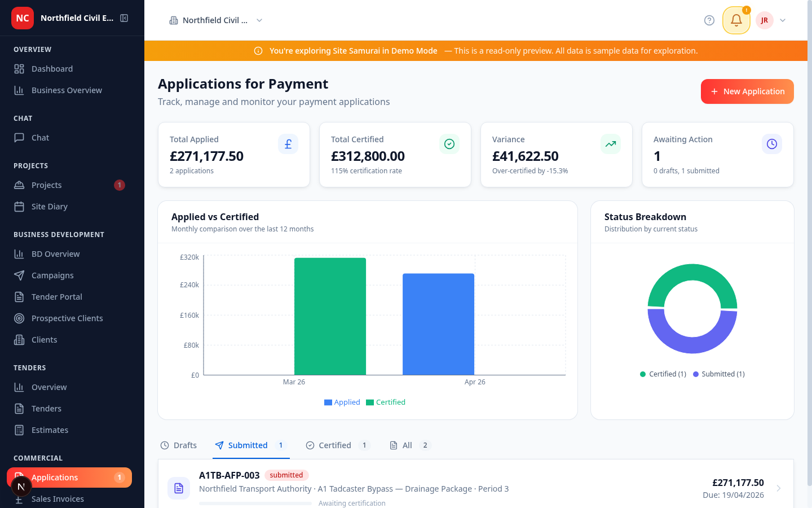Viewport: 812px width, 508px height.
Task: Toggle the Applied series in the chart legend
Action: (342, 402)
